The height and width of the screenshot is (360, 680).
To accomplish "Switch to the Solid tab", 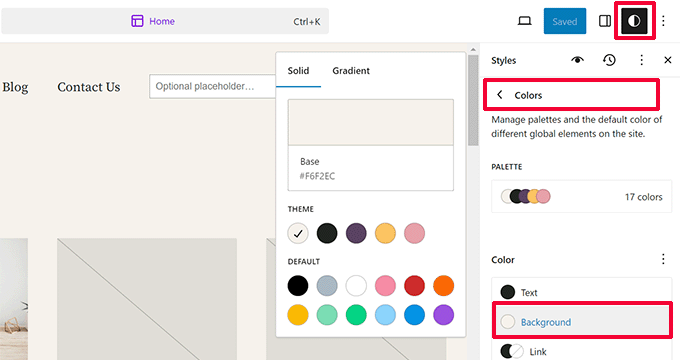I will tap(298, 70).
